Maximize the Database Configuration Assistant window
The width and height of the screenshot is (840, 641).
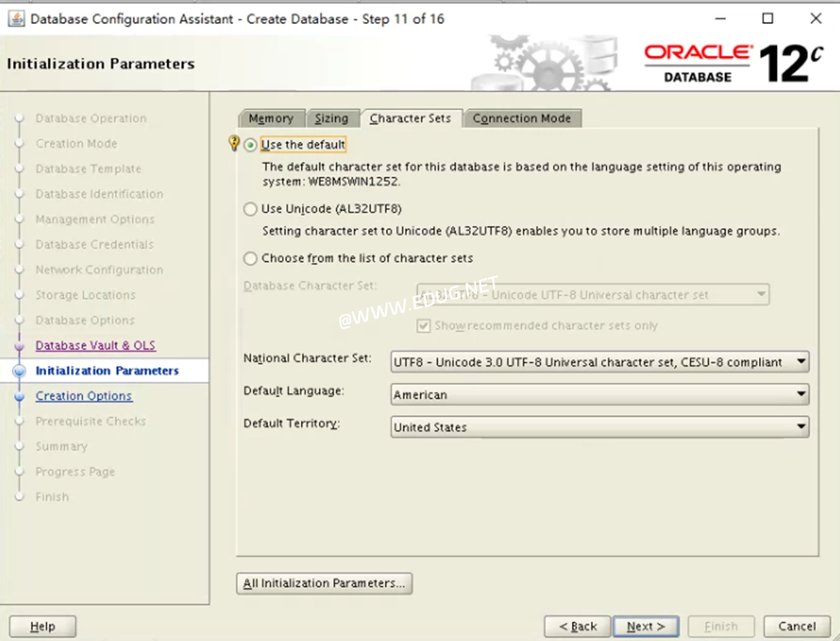[768, 19]
